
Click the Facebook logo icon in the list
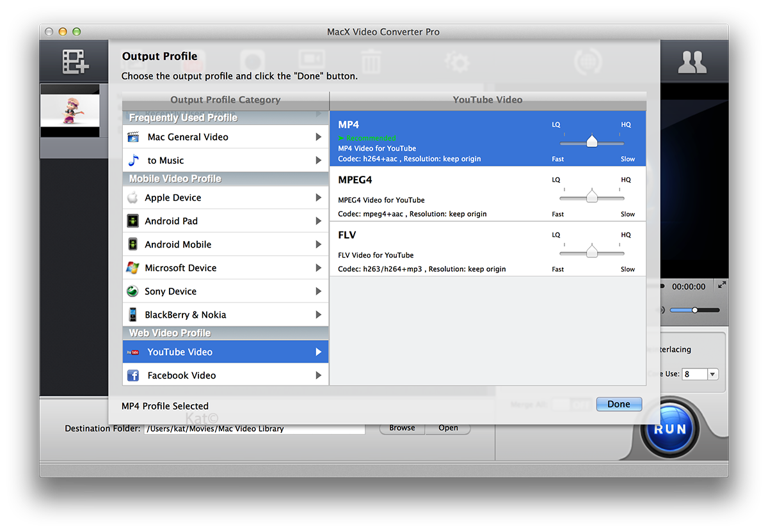coord(133,375)
